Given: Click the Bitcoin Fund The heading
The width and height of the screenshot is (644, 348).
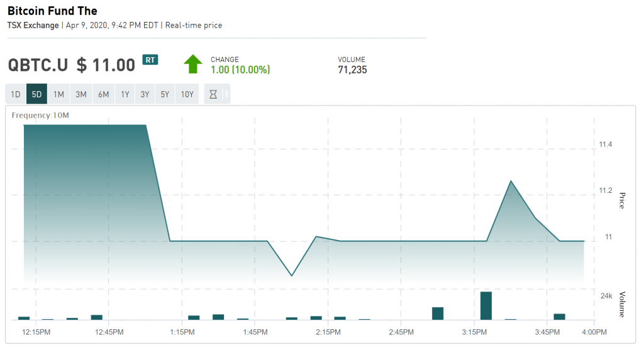Looking at the screenshot, I should coord(53,11).
